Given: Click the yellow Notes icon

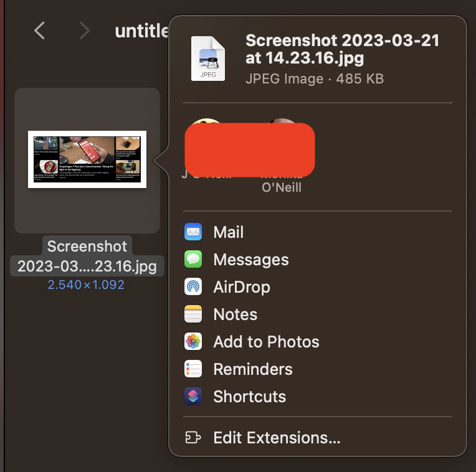Looking at the screenshot, I should [x=193, y=314].
